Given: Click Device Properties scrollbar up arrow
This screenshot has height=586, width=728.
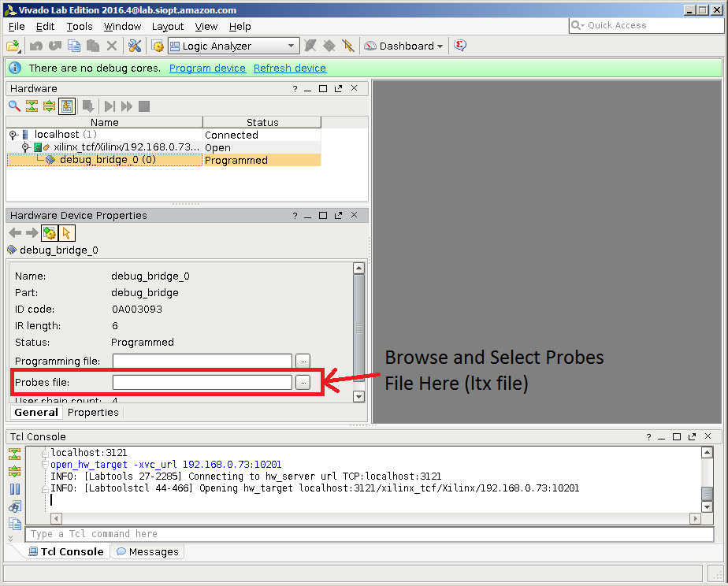Looking at the screenshot, I should 358,268.
